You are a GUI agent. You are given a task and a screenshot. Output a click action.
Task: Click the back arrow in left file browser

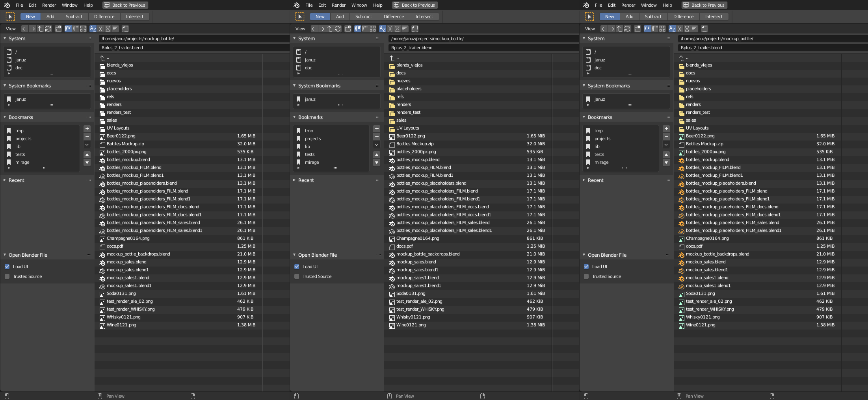pyautogui.click(x=25, y=29)
